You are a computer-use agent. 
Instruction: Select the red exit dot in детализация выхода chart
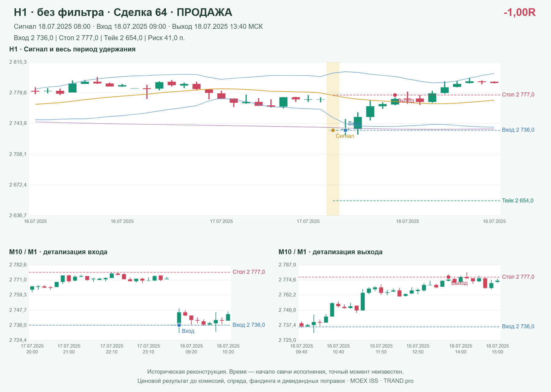[448, 277]
